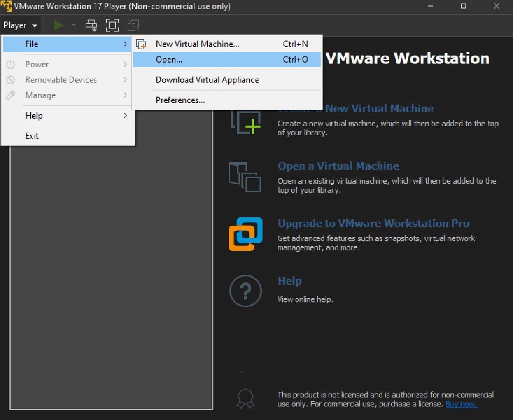This screenshot has height=420, width=513.
Task: Click Exit in the Player menu
Action: click(32, 136)
